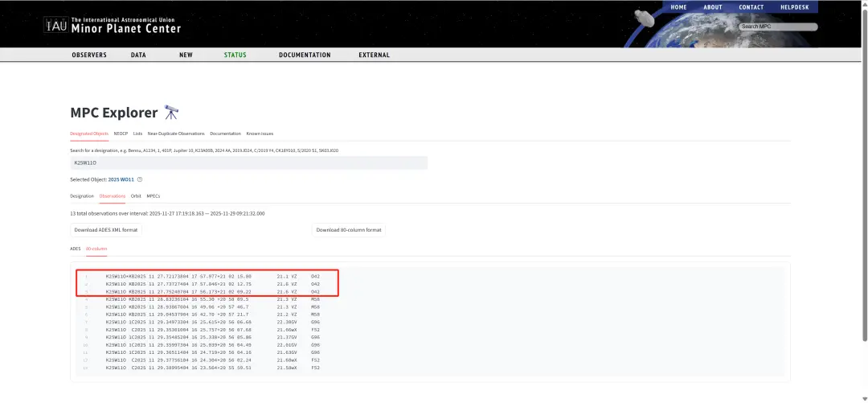868x403 pixels.
Task: Open the Near-Duplicate Observations tab
Action: click(x=176, y=134)
